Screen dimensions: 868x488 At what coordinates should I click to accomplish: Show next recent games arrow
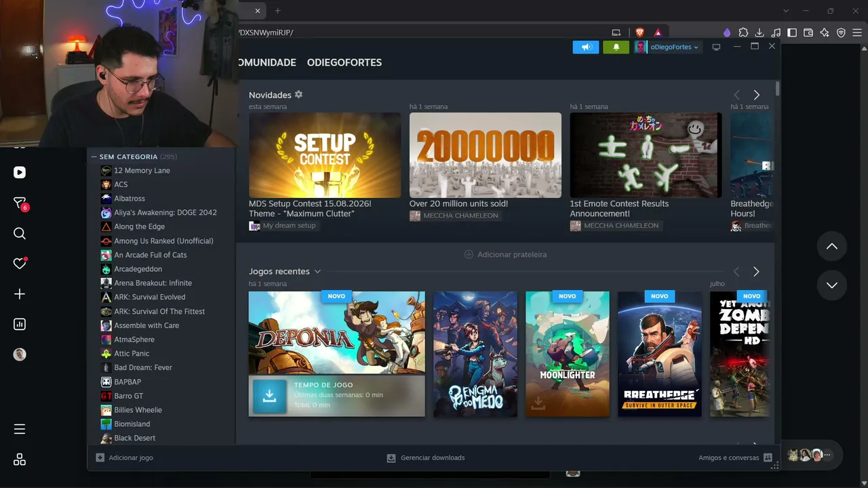point(756,272)
